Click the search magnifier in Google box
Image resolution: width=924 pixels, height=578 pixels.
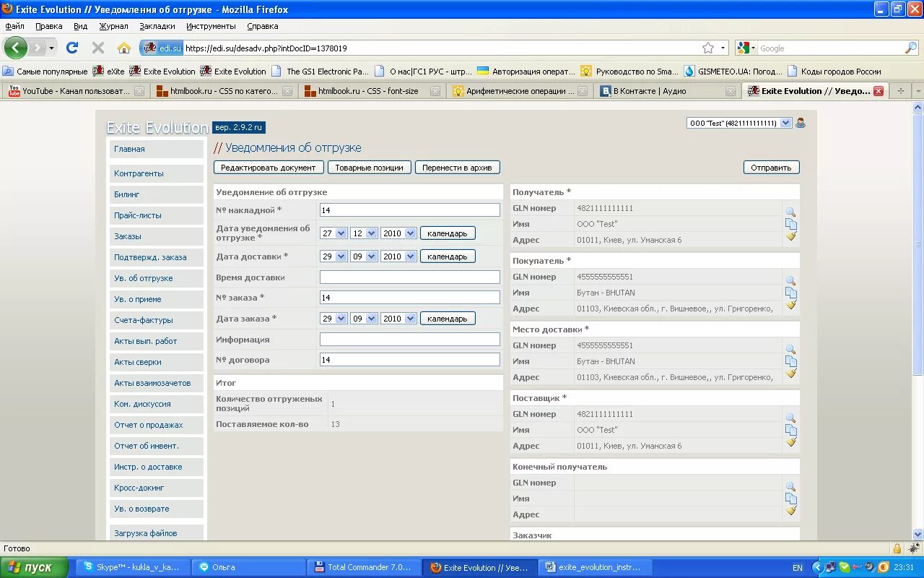911,48
